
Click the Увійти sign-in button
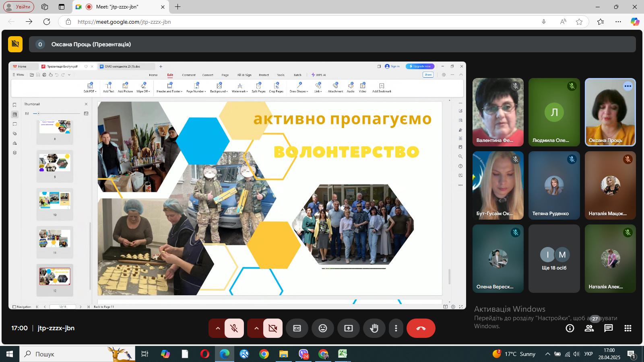(19, 7)
